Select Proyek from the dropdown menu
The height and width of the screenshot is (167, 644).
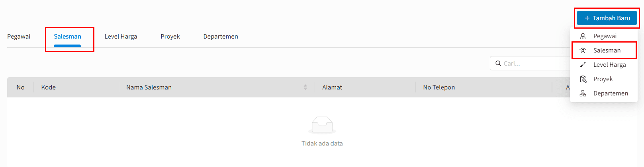[604, 79]
